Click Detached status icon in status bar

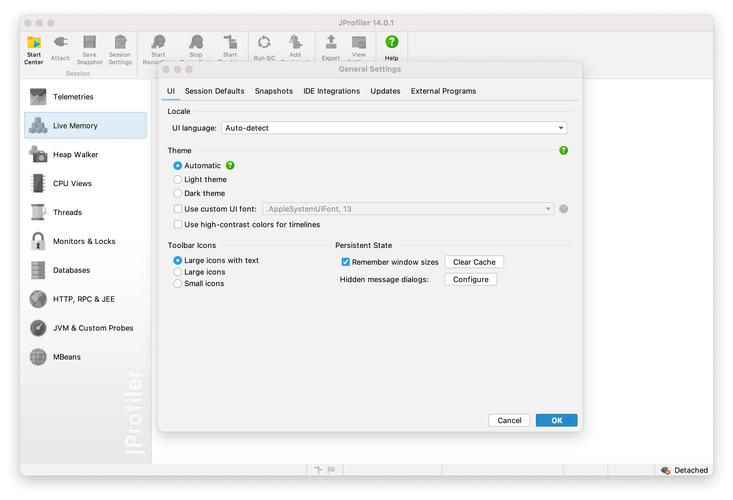point(665,470)
